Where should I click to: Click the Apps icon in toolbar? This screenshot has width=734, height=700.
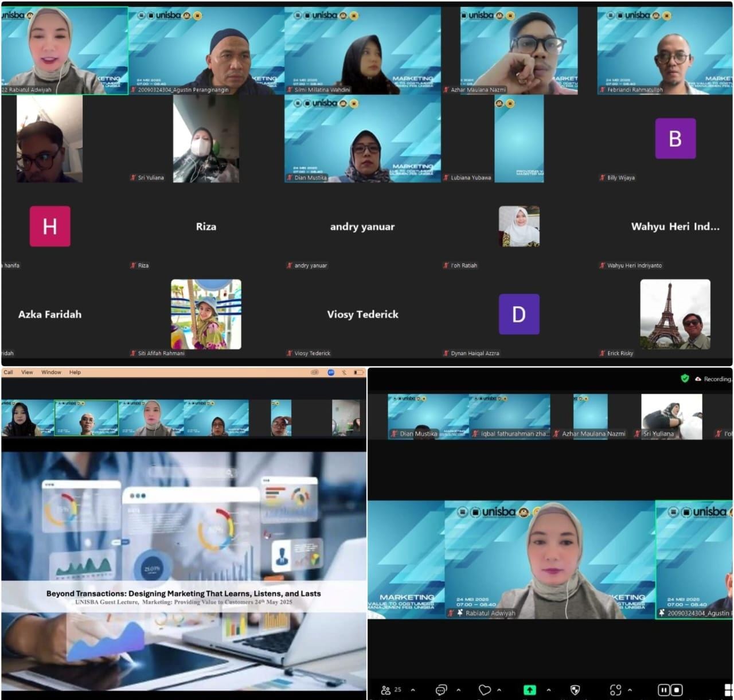[615, 690]
